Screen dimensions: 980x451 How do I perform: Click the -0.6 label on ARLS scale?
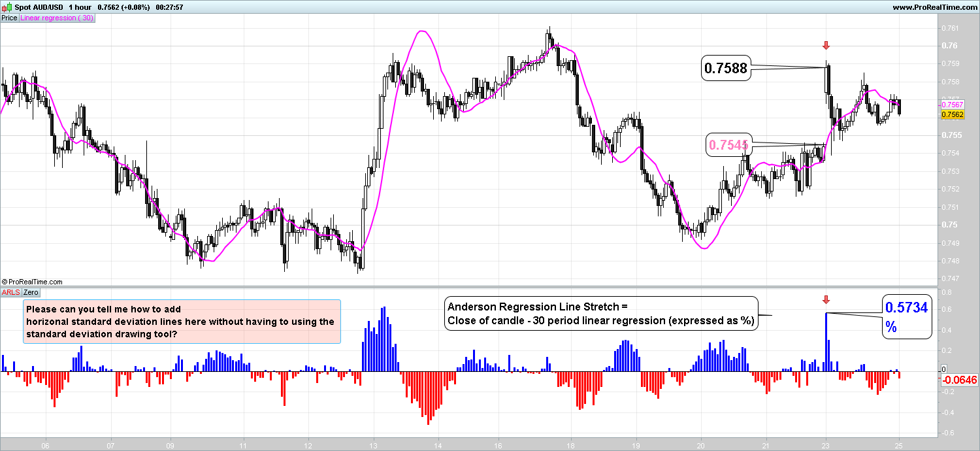[947, 433]
